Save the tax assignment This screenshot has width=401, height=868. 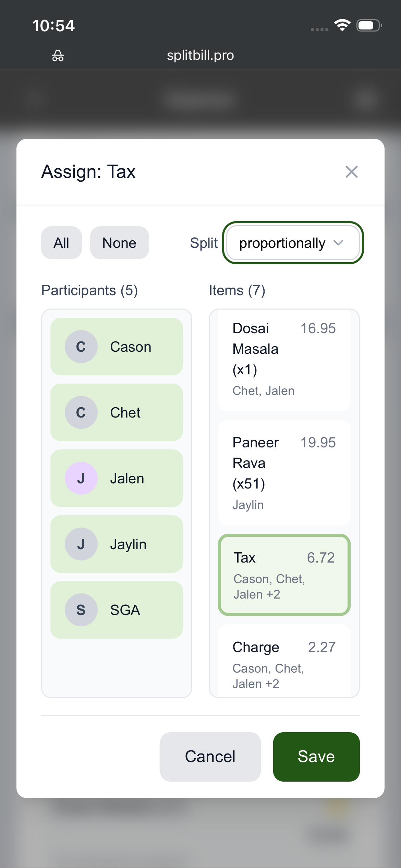tap(316, 757)
